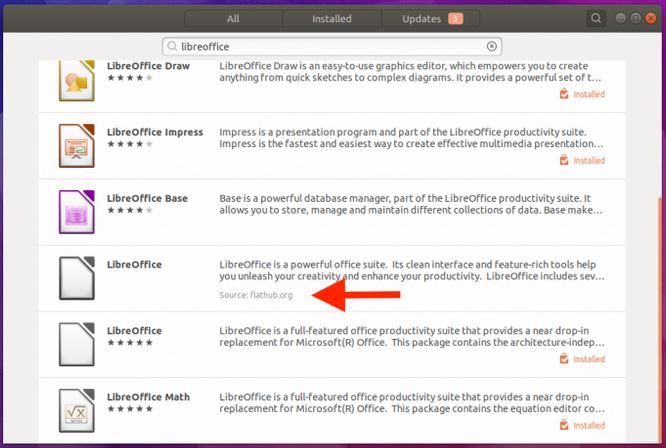Click the star rating of LibreOffice Math
This screenshot has width=666, height=448.
tap(130, 409)
